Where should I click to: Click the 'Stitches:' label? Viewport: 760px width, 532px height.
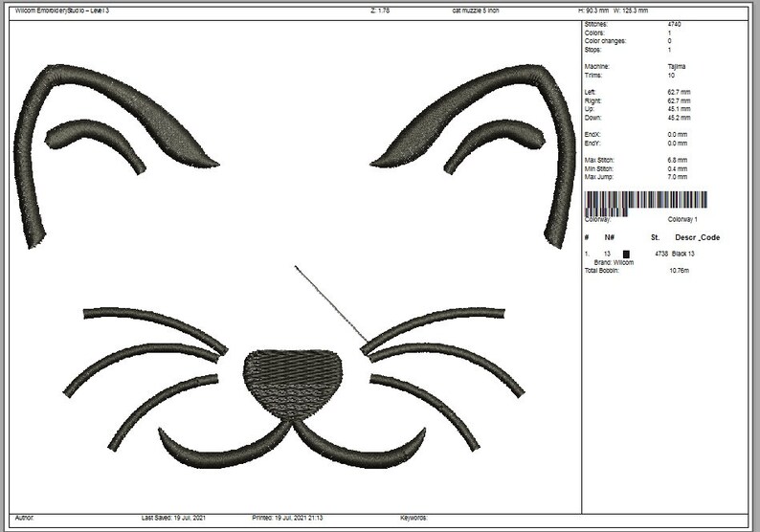coord(596,24)
